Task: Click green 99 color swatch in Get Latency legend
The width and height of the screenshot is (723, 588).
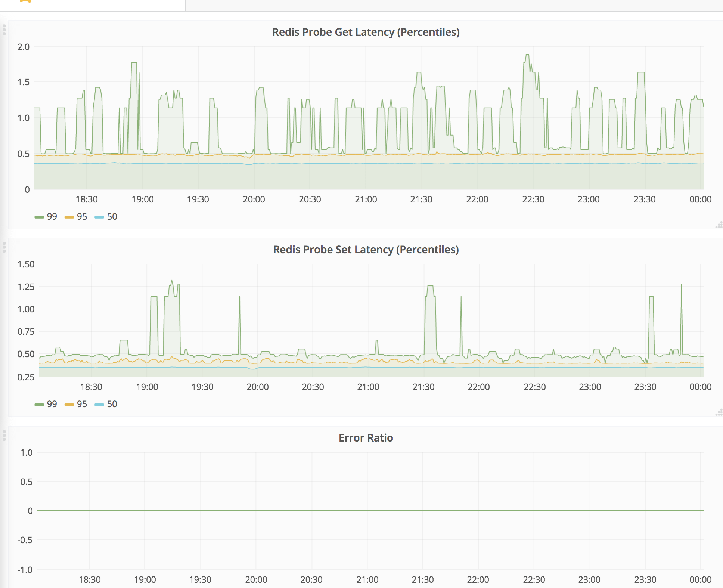Action: (39, 217)
